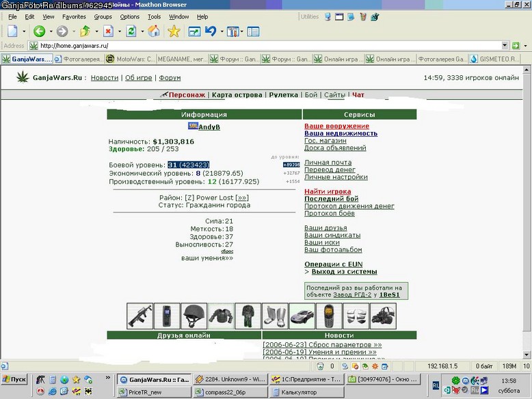Viewport: 532px width, 399px height.
Task: Open Ваши синдикаты link
Action: pyautogui.click(x=332, y=235)
